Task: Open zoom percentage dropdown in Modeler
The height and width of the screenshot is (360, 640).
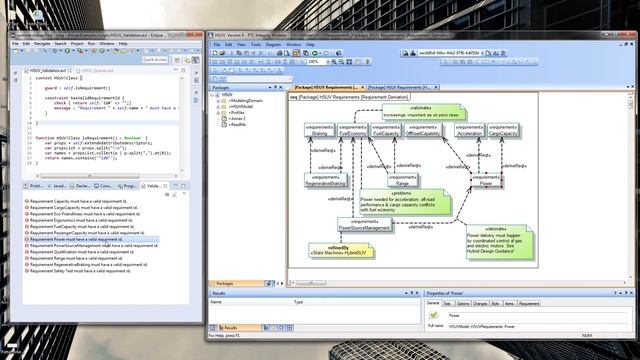Action: click(x=327, y=62)
